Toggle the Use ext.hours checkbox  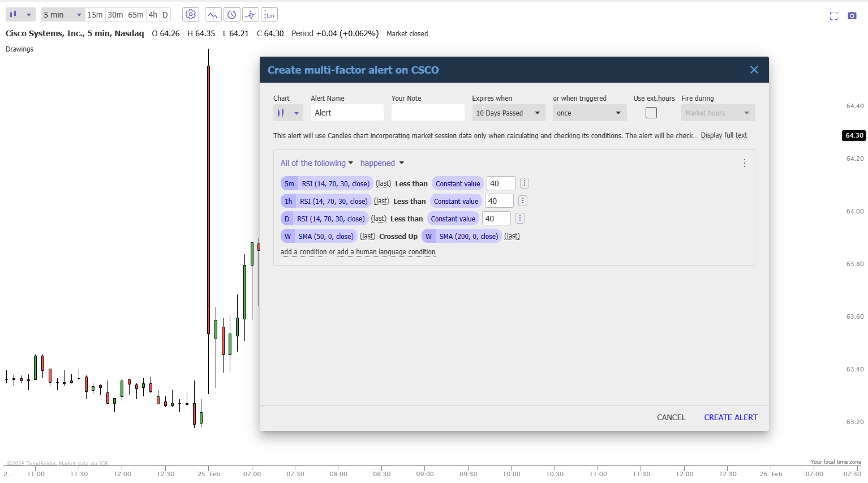651,113
